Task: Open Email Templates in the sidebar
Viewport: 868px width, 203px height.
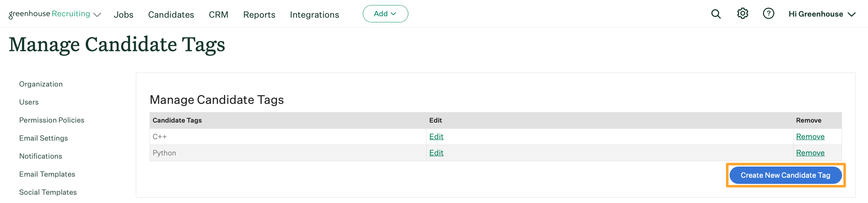Action: pos(47,174)
